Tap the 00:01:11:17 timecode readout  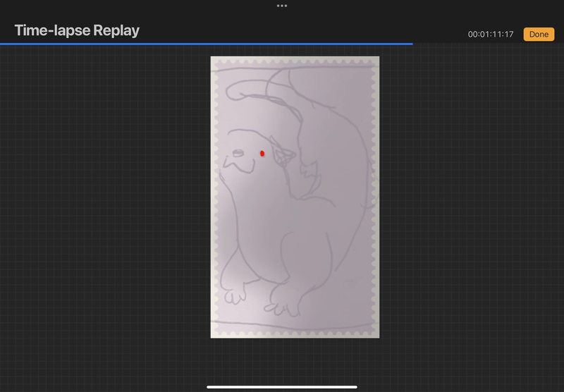click(491, 35)
